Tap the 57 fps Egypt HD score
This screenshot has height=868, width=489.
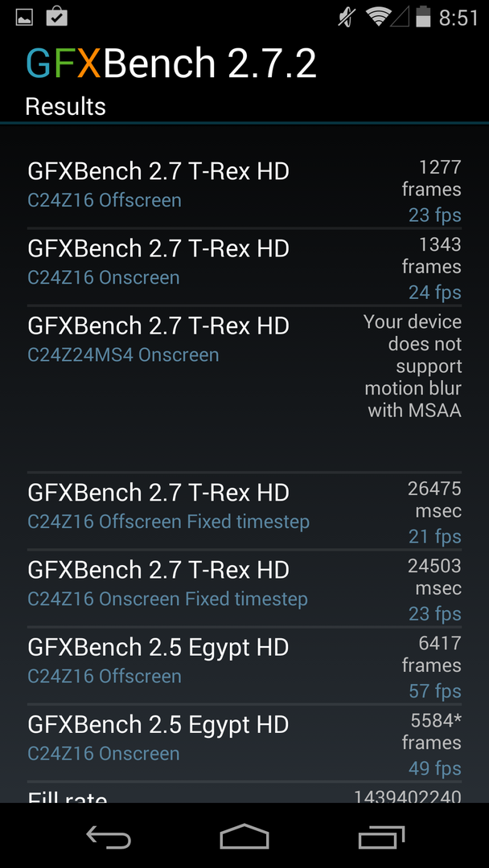[434, 691]
